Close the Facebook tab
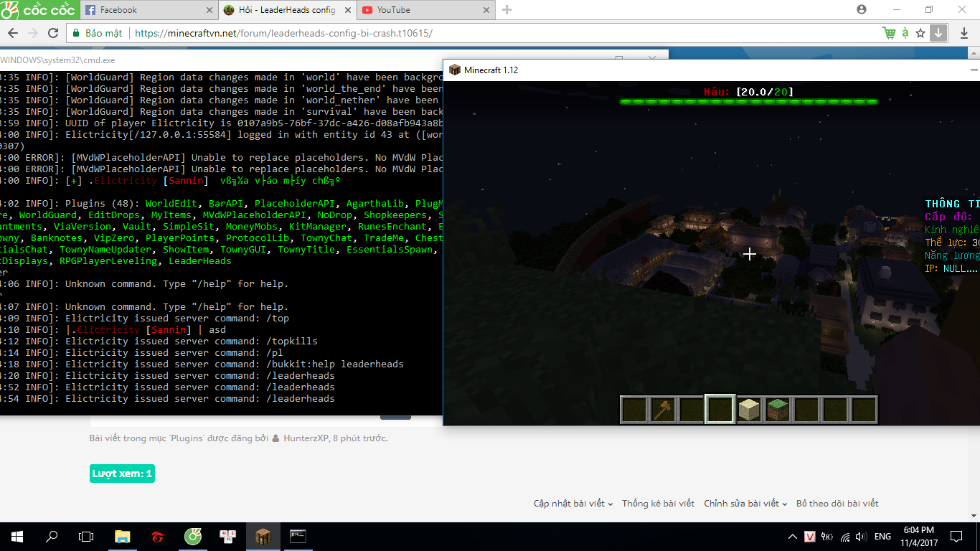980x551 pixels. [x=209, y=10]
